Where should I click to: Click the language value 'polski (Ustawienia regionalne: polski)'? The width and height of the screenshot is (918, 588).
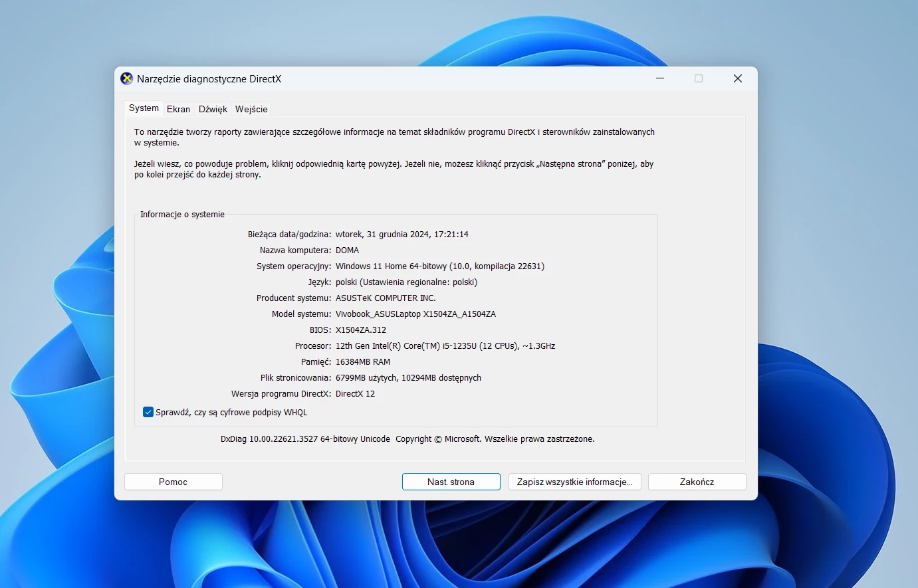pyautogui.click(x=407, y=282)
